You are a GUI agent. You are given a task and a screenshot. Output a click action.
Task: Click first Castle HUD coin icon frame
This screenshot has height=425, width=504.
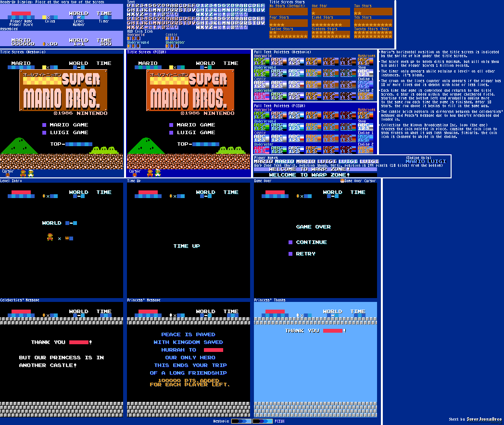point(167,38)
